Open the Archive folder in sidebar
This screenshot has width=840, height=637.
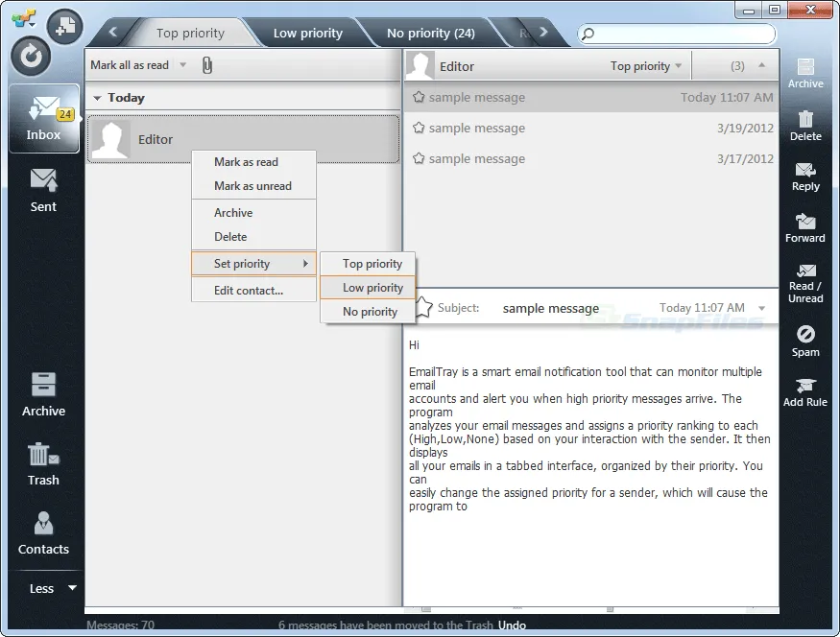[43, 395]
